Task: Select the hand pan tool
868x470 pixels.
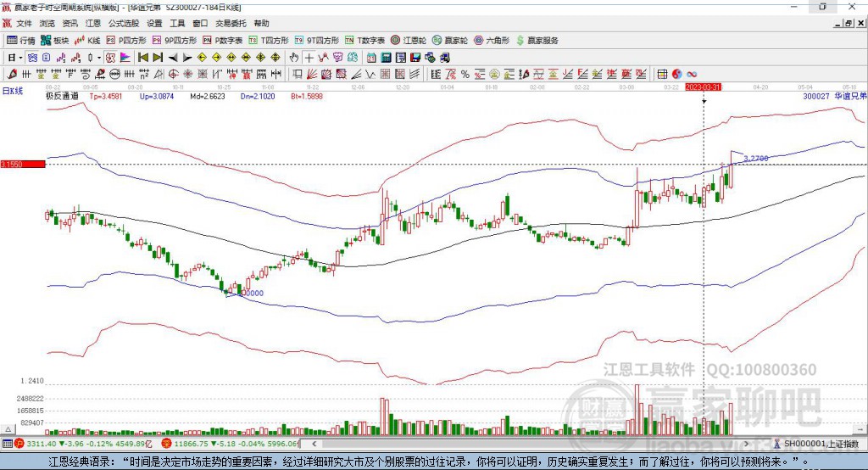Action: (x=293, y=58)
